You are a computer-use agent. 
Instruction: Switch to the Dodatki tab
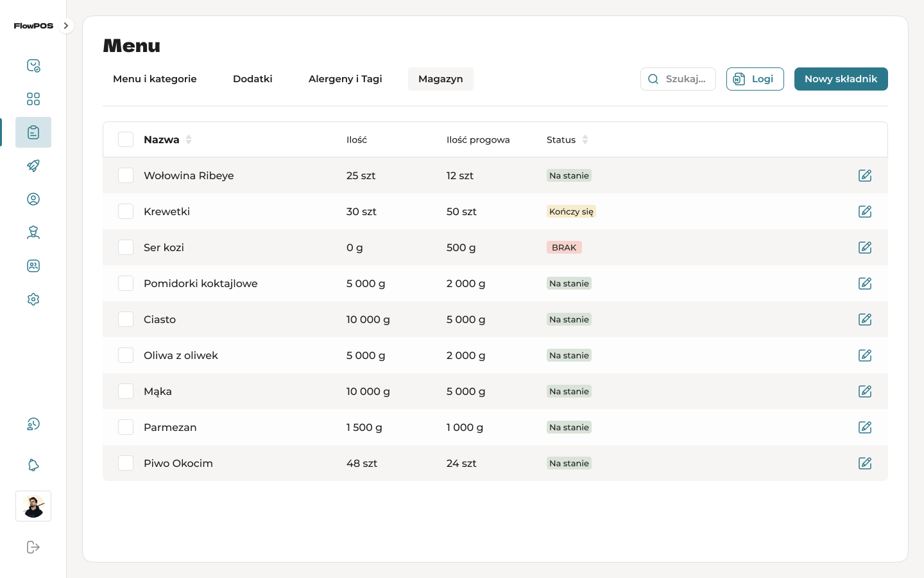(x=252, y=79)
